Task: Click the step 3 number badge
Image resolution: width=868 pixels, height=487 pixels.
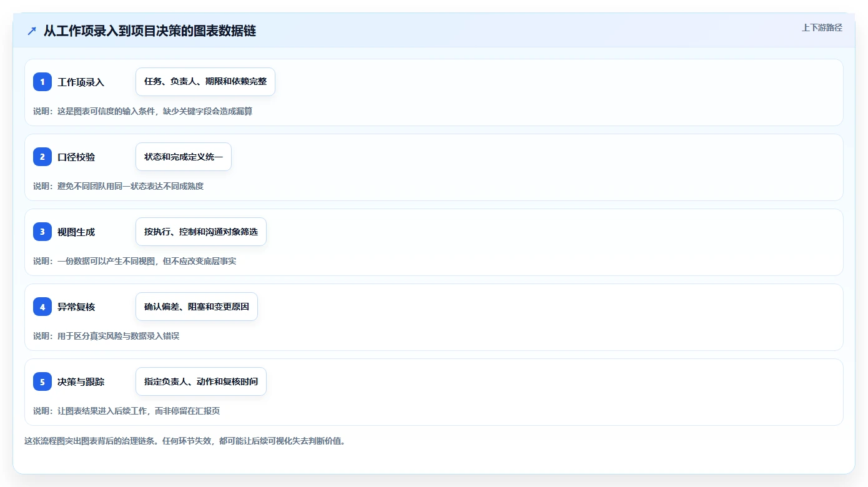Action: [42, 232]
